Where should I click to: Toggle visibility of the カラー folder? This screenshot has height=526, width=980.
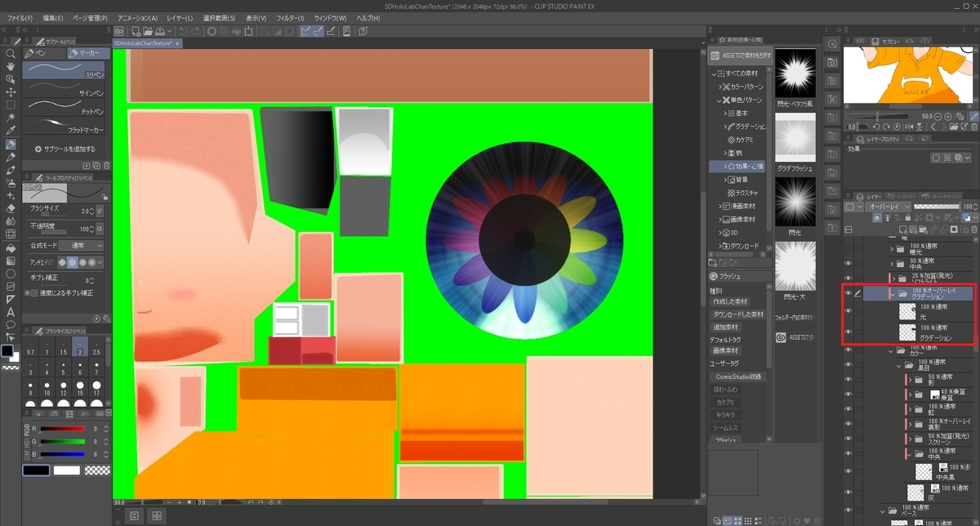pos(848,350)
